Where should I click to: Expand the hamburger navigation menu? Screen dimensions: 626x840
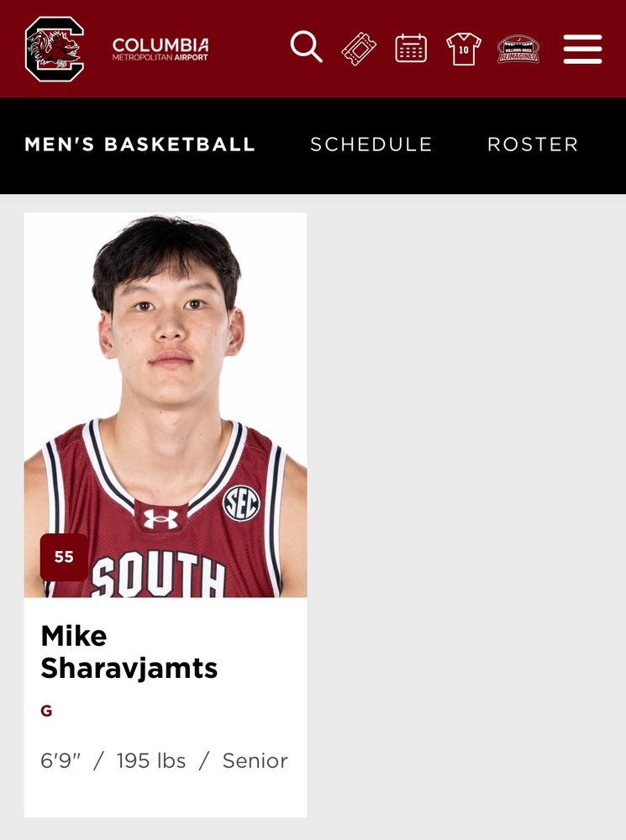(582, 49)
